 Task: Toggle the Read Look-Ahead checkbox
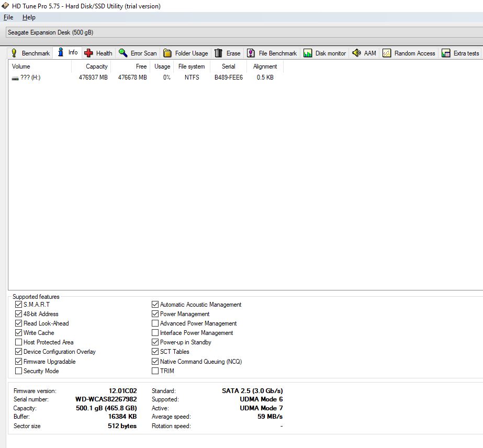[18, 323]
